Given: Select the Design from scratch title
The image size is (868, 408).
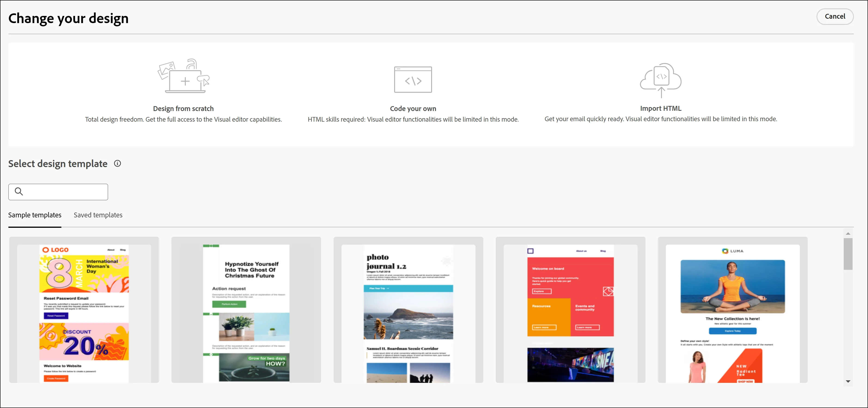Looking at the screenshot, I should pos(183,108).
